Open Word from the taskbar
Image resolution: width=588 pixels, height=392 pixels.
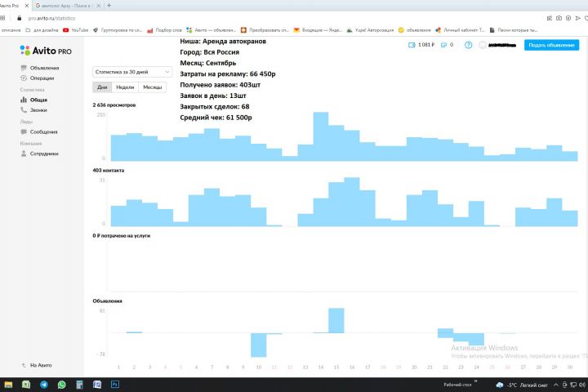click(97, 385)
